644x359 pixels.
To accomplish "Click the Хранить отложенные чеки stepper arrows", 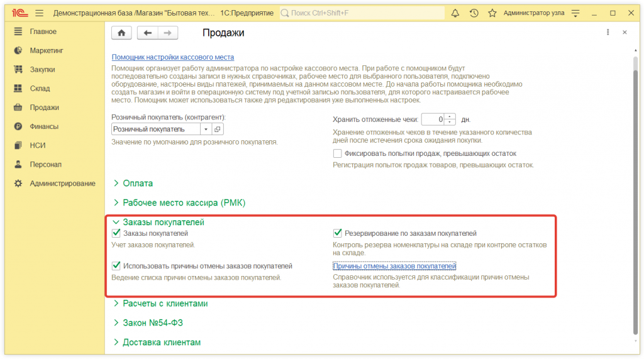I will coord(450,119).
